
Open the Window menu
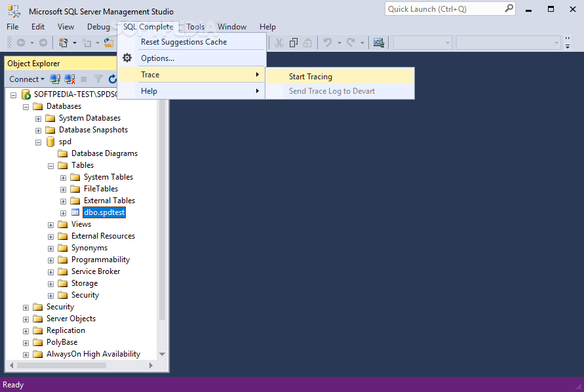232,27
